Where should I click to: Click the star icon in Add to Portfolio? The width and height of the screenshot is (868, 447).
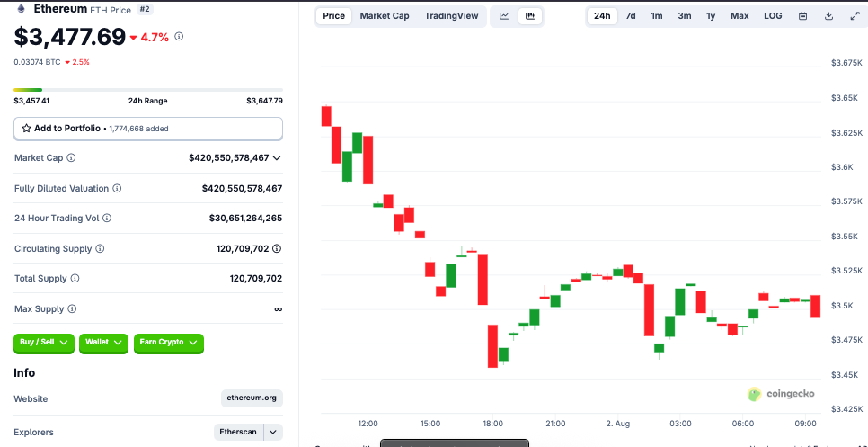[x=26, y=129]
